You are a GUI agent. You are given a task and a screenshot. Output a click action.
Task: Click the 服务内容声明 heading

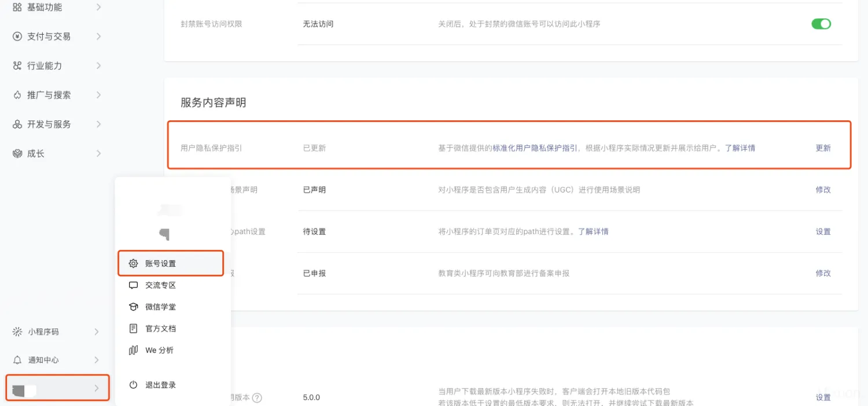coord(214,102)
